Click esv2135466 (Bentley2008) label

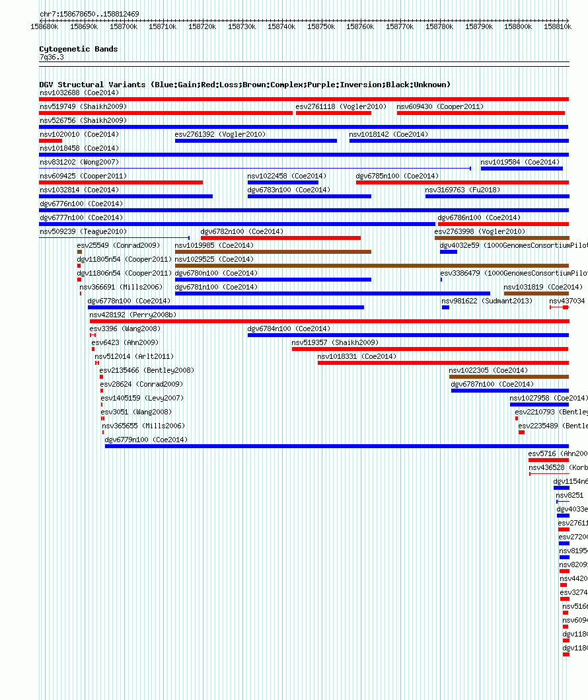point(147,369)
